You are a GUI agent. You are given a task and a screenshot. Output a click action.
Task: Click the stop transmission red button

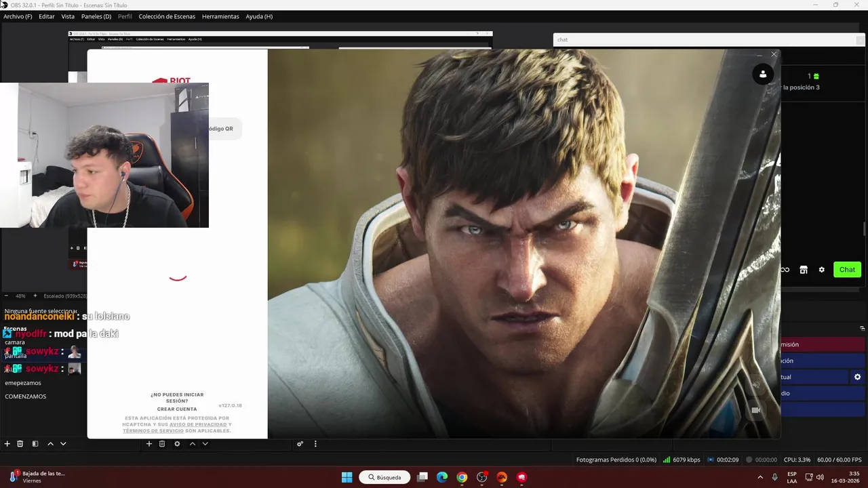click(823, 344)
